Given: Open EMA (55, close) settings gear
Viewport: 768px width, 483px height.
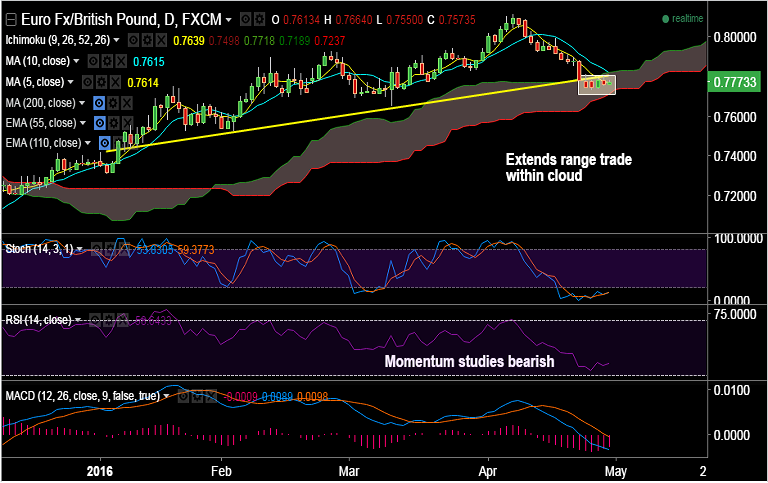Looking at the screenshot, I should tap(114, 123).
